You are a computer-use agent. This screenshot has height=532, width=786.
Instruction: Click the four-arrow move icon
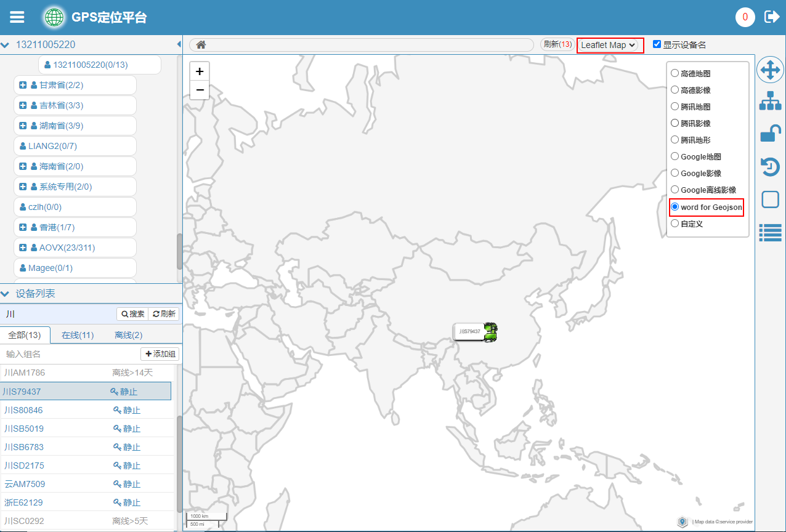[770, 70]
